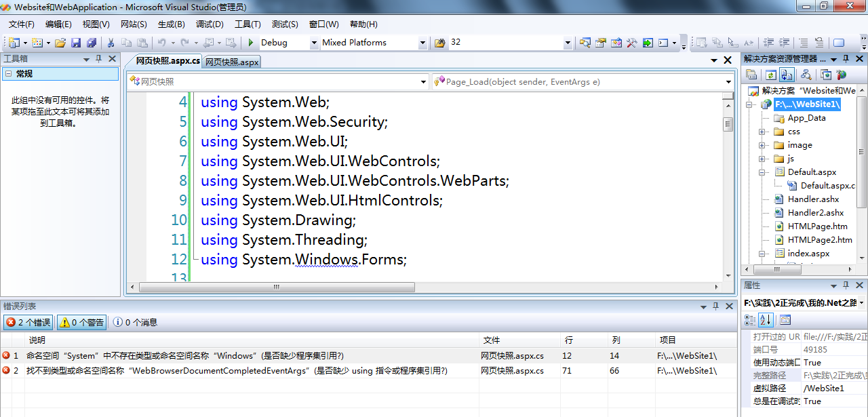Expand the image folder node
The height and width of the screenshot is (417, 868).
click(762, 145)
